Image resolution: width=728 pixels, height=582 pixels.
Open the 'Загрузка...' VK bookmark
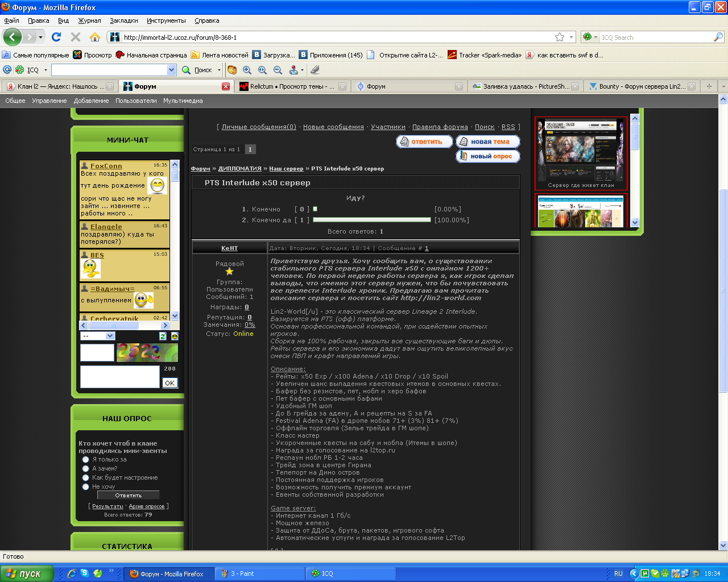pyautogui.click(x=274, y=55)
